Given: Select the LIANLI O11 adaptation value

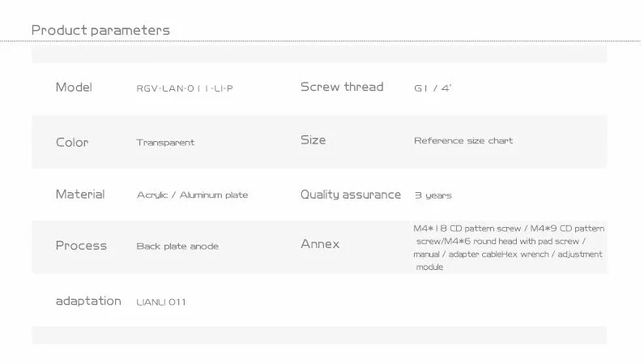Looking at the screenshot, I should [161, 302].
